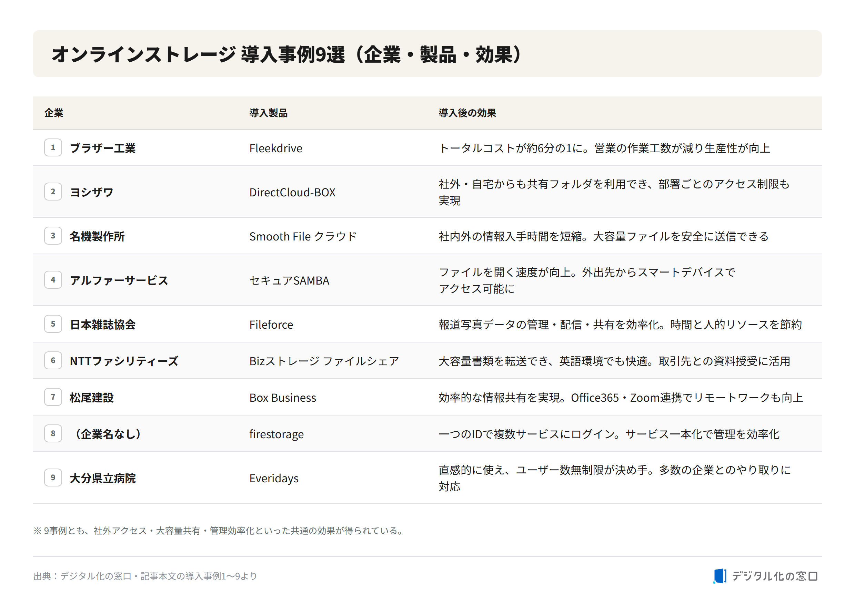
Task: Click number badge 6 beside NTTファシリティーズ
Action: click(x=53, y=361)
